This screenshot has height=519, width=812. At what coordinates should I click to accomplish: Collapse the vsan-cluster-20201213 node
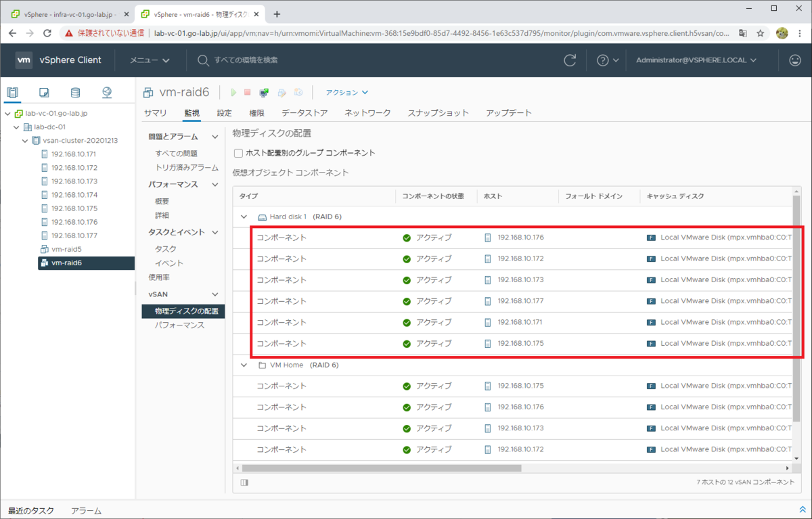tap(25, 140)
